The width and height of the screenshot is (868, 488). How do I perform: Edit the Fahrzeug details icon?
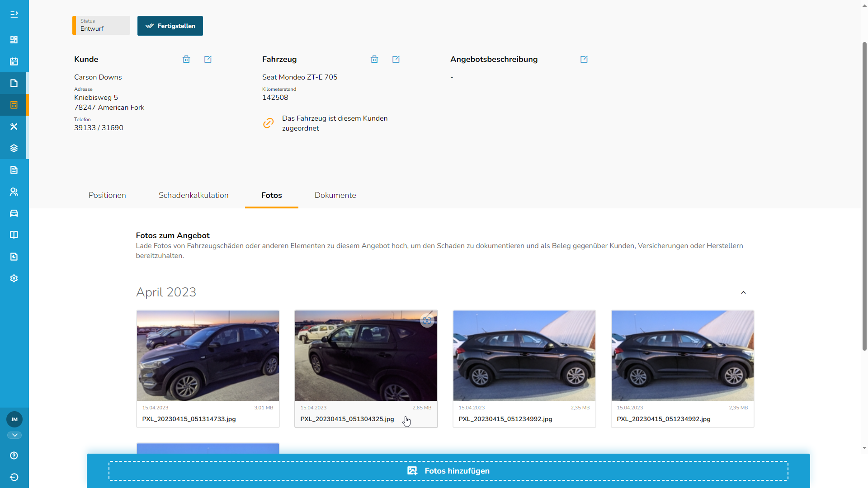click(x=396, y=59)
